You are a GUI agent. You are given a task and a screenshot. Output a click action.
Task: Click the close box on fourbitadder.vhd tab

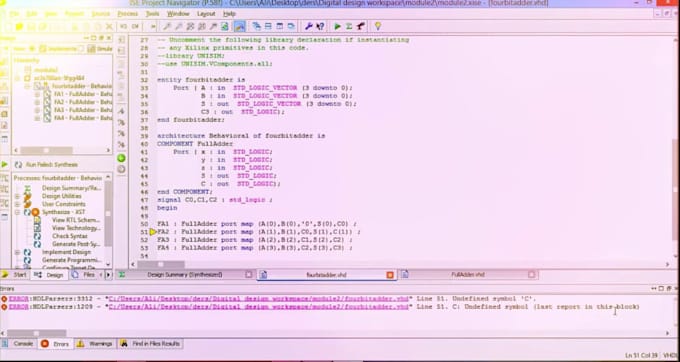[x=390, y=275]
